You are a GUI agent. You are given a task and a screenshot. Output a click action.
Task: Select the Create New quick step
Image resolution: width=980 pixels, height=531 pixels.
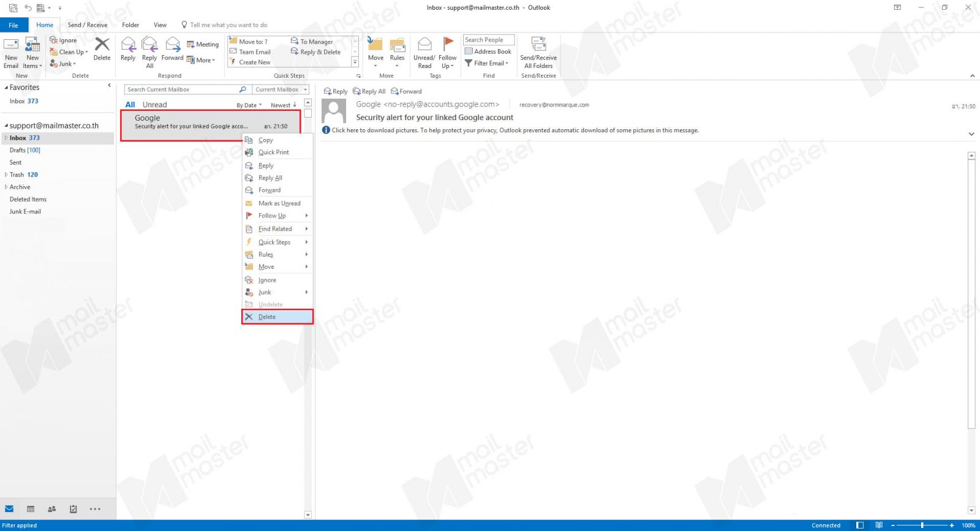click(250, 62)
